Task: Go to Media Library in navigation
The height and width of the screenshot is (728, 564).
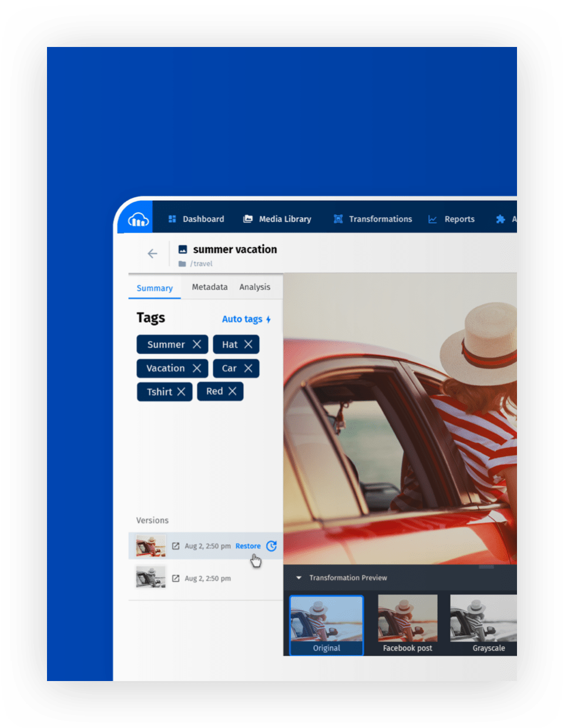Action: point(277,219)
